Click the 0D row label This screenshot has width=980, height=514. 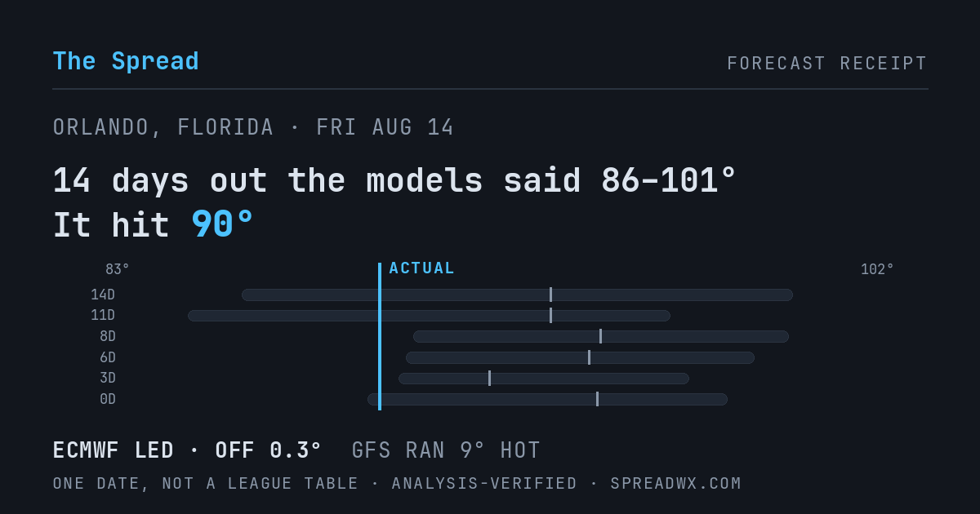pyautogui.click(x=108, y=399)
